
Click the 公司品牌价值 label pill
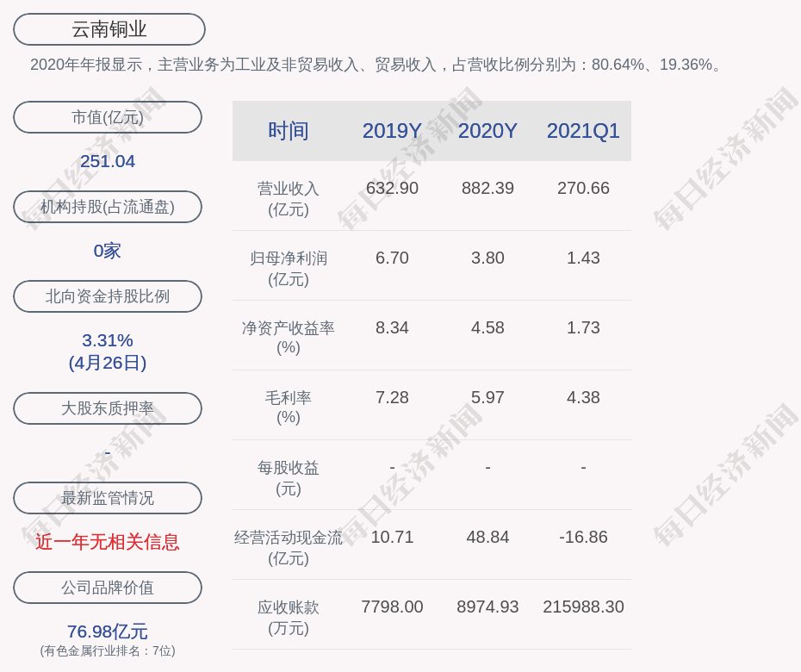click(x=108, y=588)
